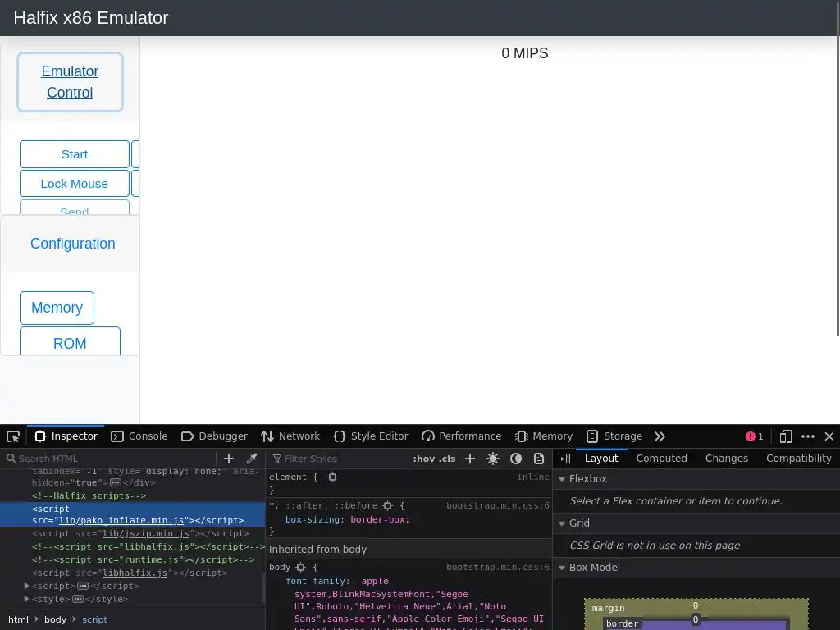Collapse the Grid section
Viewport: 840px width, 630px height.
[x=562, y=523]
